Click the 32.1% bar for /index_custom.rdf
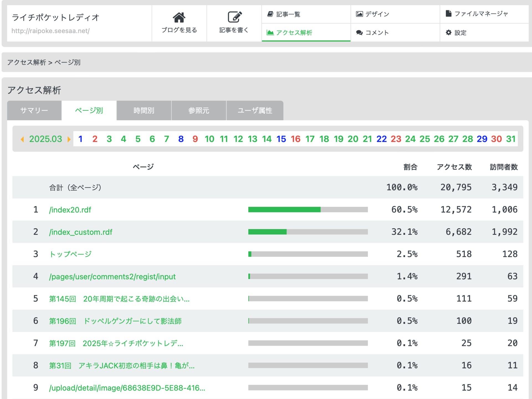This screenshot has height=399, width=532. pyautogui.click(x=308, y=232)
